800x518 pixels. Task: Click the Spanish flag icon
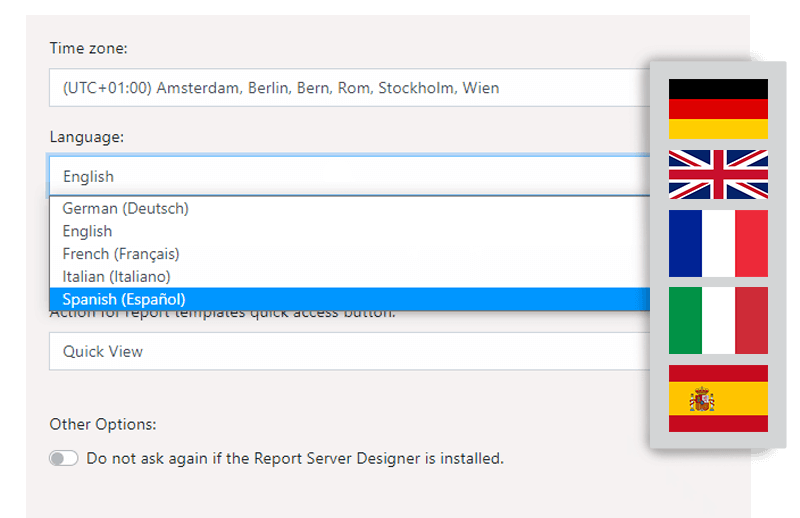[718, 399]
